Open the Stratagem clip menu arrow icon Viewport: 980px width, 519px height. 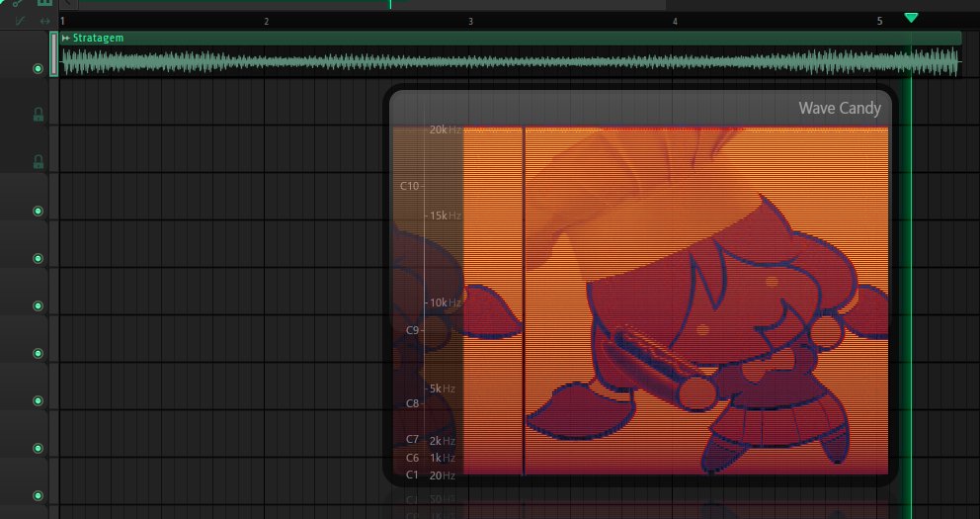65,39
